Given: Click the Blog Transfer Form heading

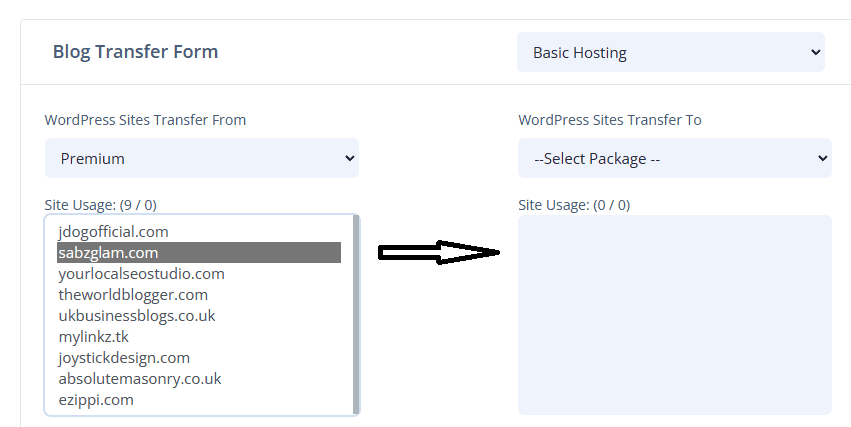Looking at the screenshot, I should click(x=135, y=52).
